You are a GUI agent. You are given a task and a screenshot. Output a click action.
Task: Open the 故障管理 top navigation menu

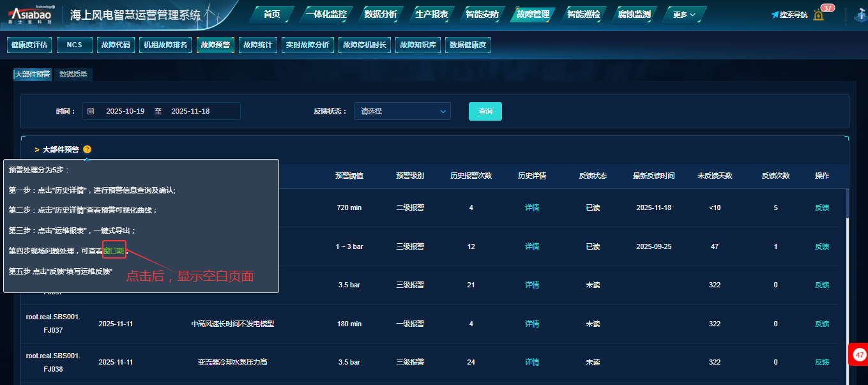click(532, 14)
